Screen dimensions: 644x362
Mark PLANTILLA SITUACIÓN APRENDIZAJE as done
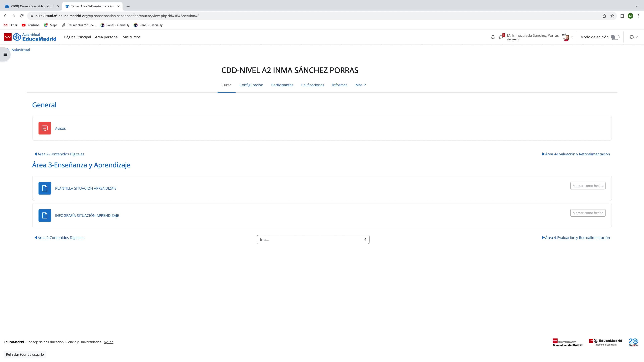tap(587, 186)
